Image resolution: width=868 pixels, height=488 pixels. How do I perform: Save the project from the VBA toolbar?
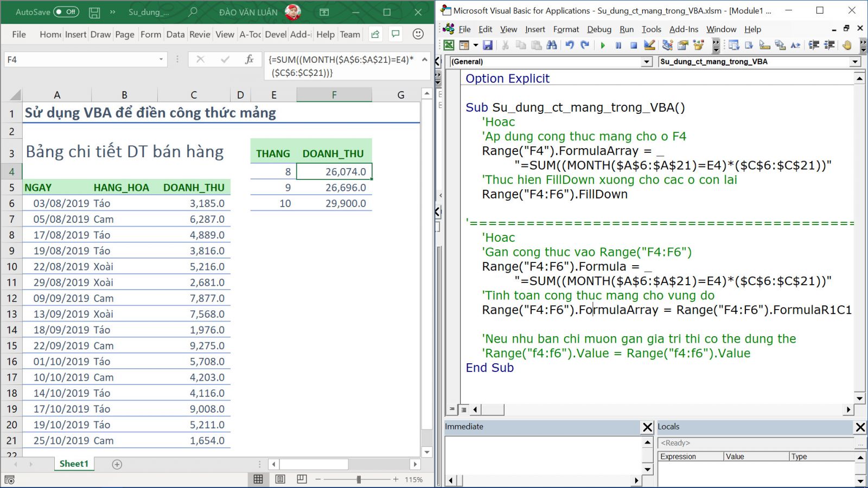click(x=488, y=45)
